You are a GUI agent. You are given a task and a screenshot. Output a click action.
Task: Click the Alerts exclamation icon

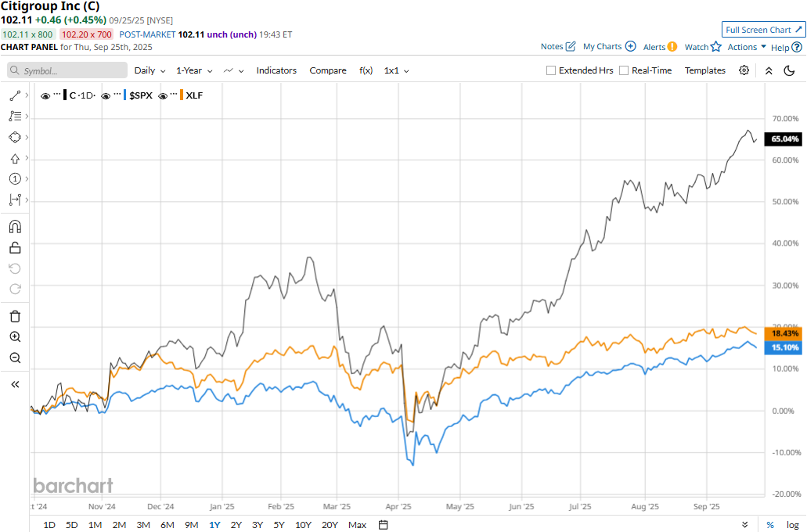click(x=672, y=47)
